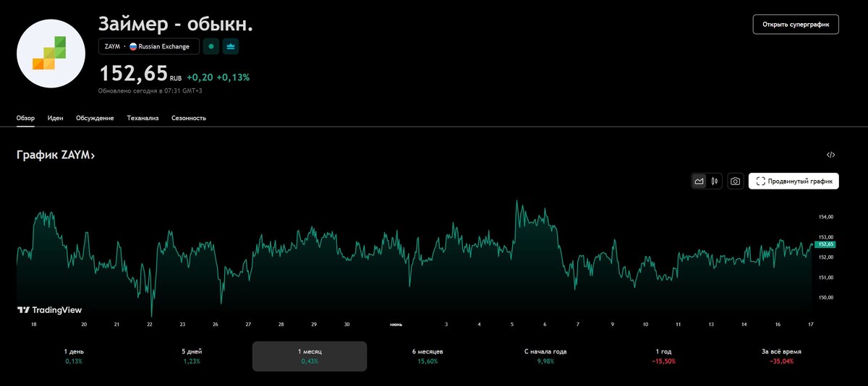Click the crown badge icon beside the ZAYM exchange box
The image size is (868, 386).
tap(231, 46)
